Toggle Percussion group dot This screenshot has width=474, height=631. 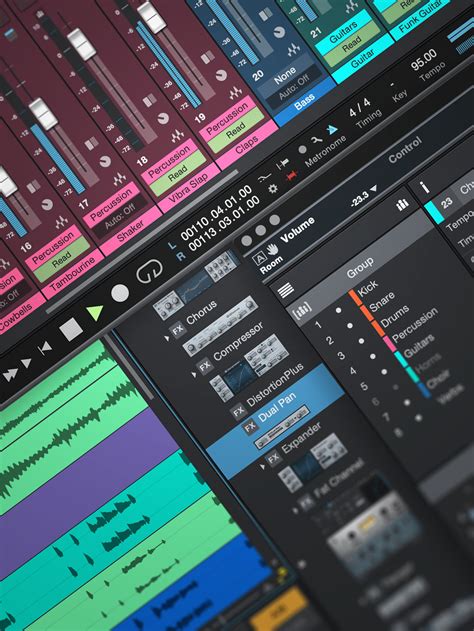pyautogui.click(x=373, y=356)
